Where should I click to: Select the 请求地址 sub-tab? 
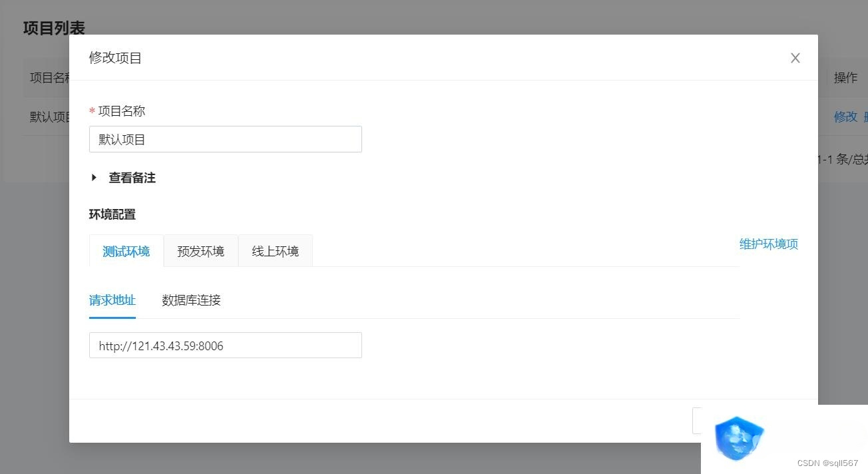[x=112, y=300]
